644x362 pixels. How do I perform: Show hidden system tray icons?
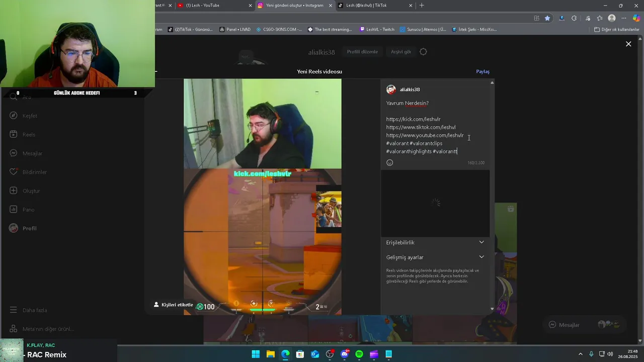(x=580, y=354)
